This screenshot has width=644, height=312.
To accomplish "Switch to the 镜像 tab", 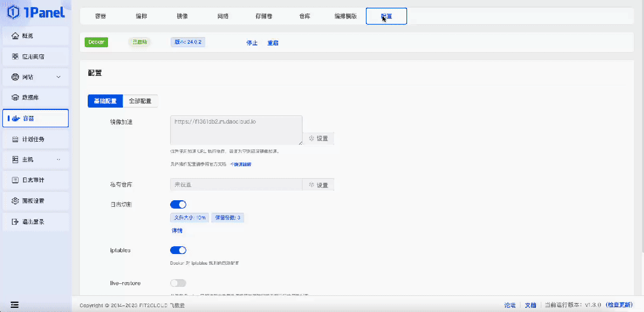I will (x=183, y=17).
